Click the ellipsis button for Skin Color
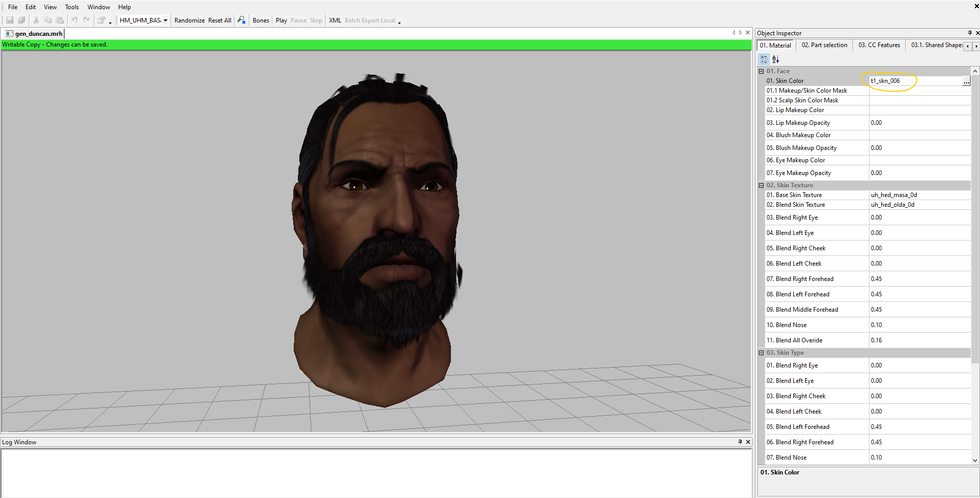980x498 pixels. tap(966, 81)
